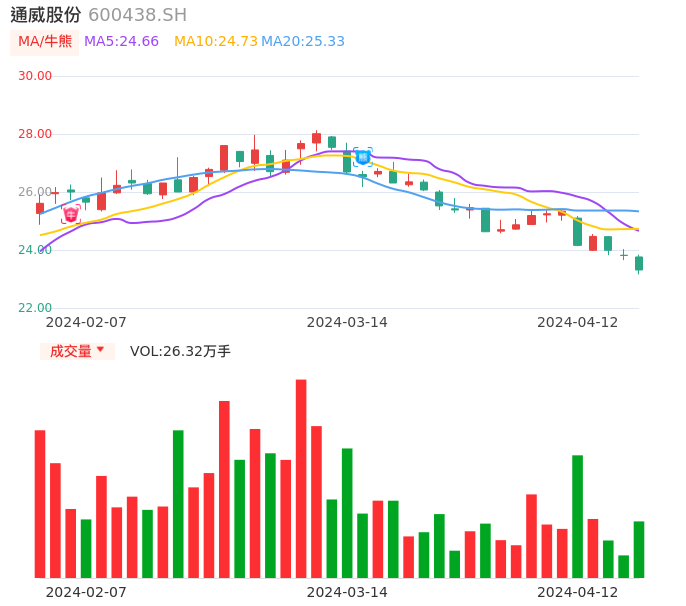Click the 2024-02-07 date under volume chart
This screenshot has height=606, width=686.
point(86,592)
